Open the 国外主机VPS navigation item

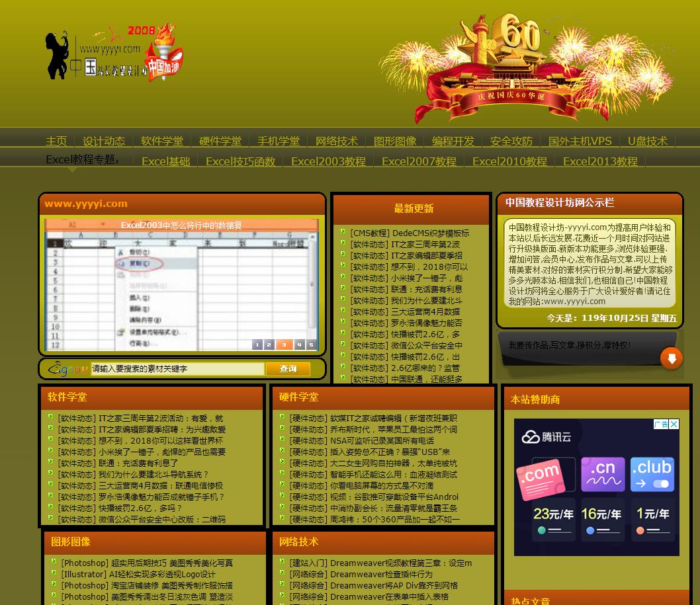pos(580,141)
